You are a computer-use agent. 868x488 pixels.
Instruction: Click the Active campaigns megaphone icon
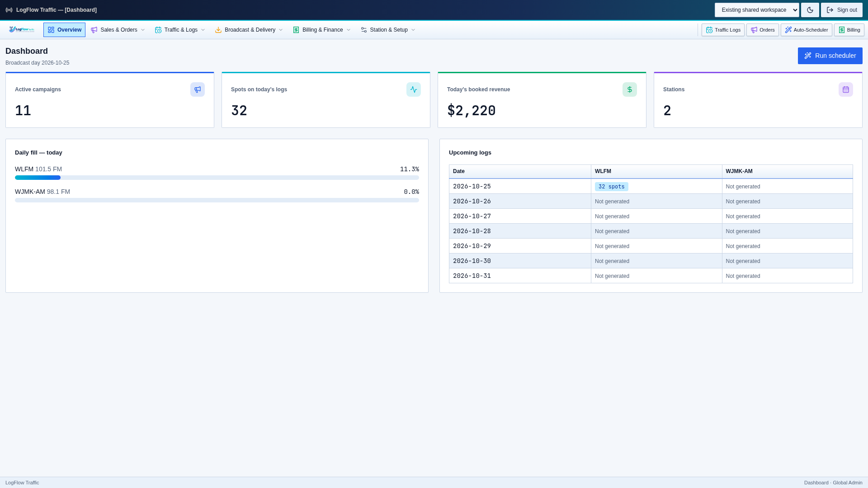pos(198,89)
